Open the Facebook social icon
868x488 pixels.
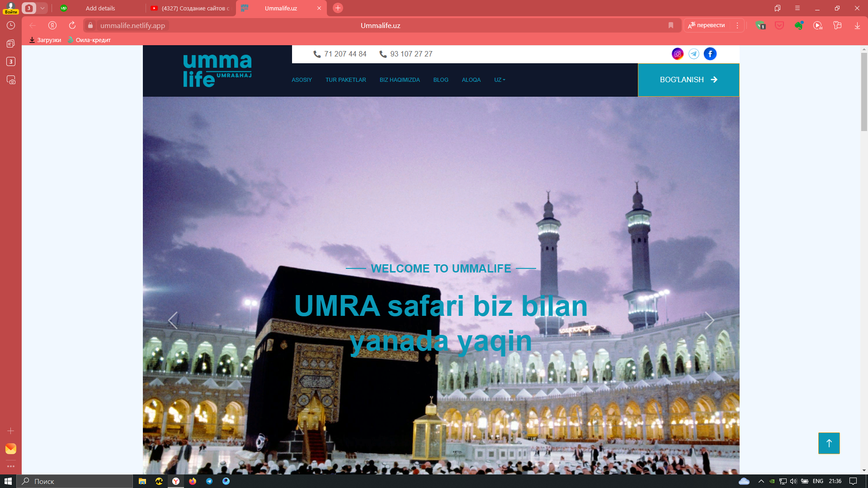[710, 54]
